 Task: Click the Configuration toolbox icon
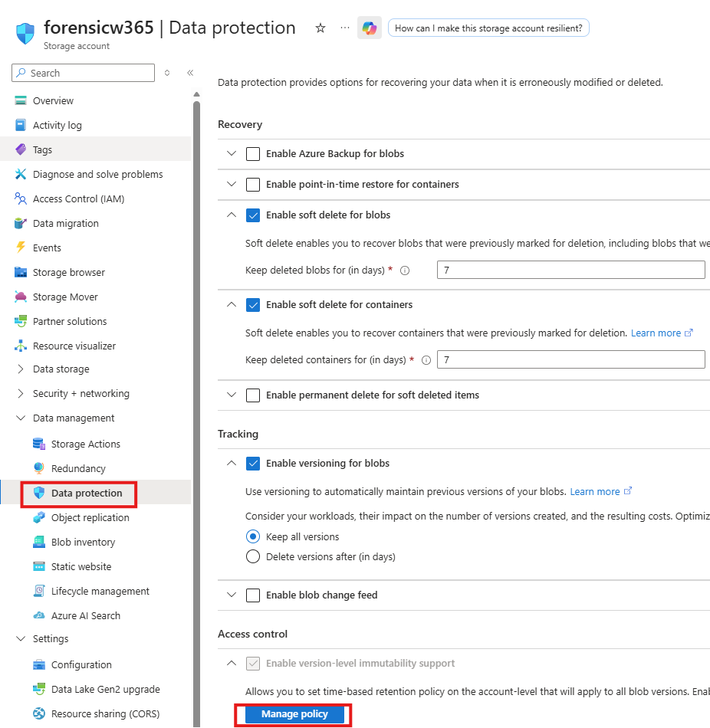click(39, 665)
